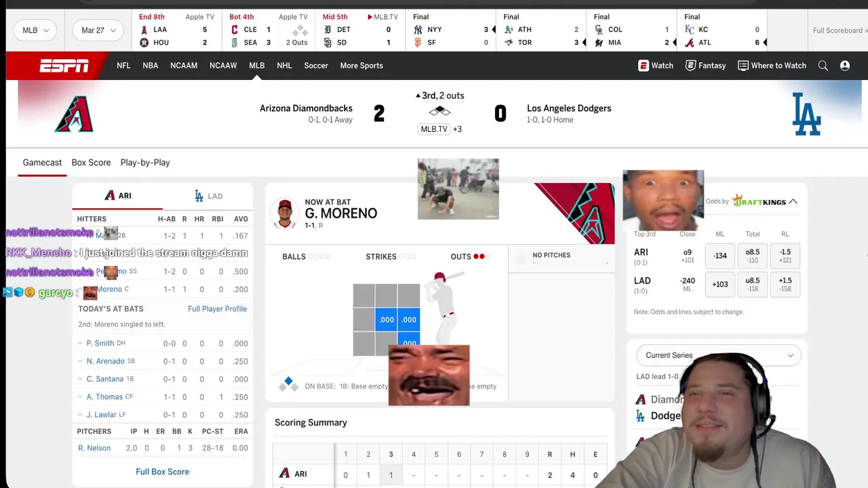Open the NFL menu
Screen dimensions: 868x488
pyautogui.click(x=123, y=66)
